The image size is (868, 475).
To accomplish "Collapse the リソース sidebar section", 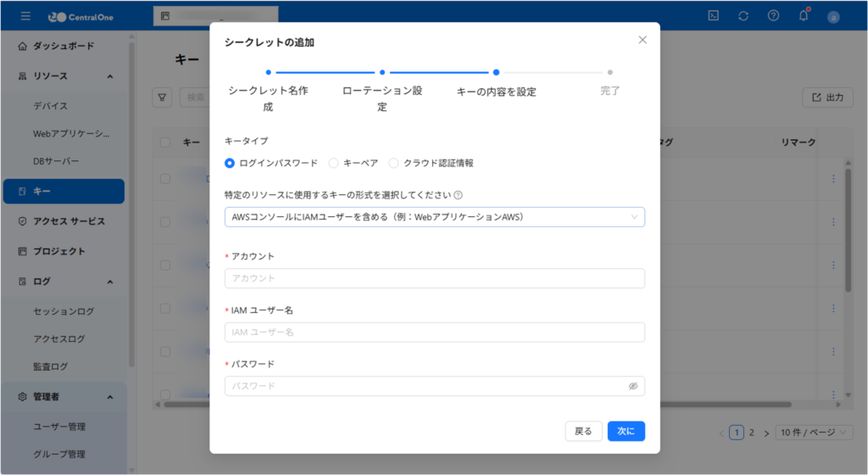I will point(110,76).
